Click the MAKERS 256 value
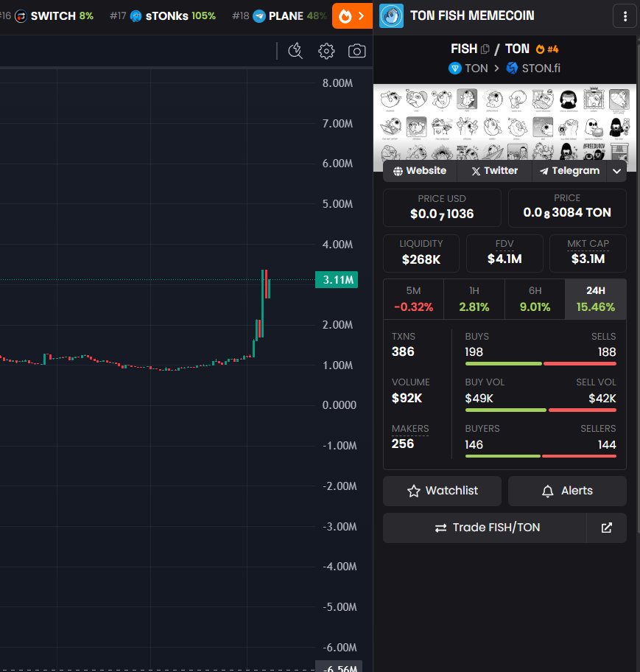The width and height of the screenshot is (640, 672). pos(403,444)
